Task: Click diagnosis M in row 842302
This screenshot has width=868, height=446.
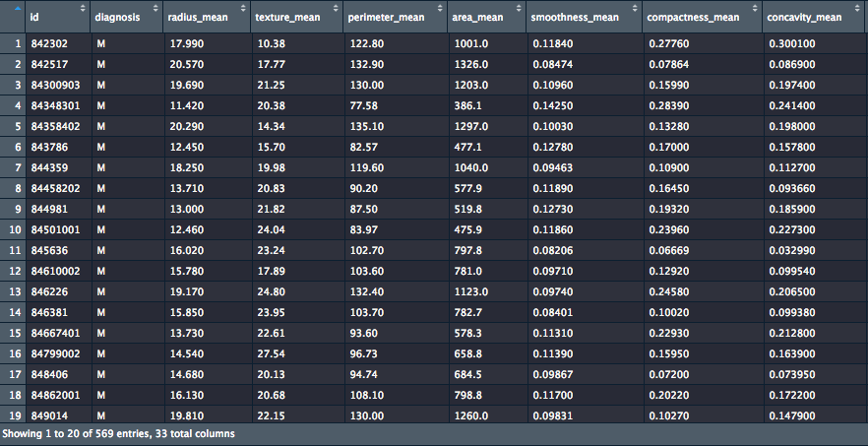Action: (100, 43)
